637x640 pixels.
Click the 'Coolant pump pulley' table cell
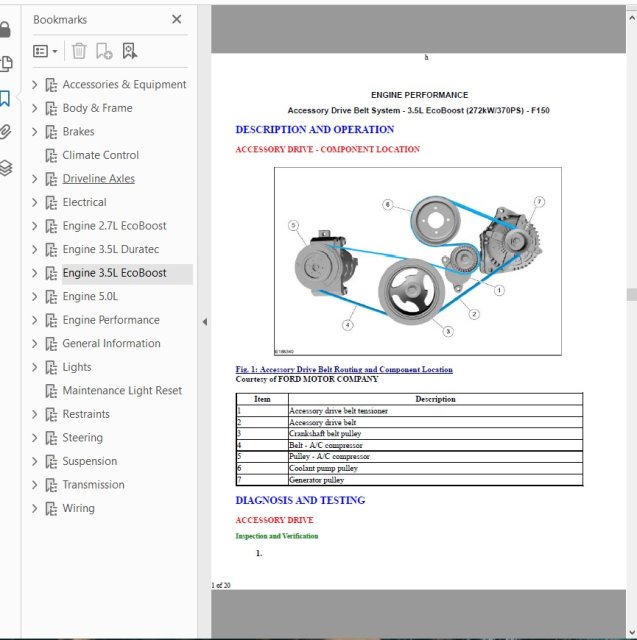click(435, 468)
